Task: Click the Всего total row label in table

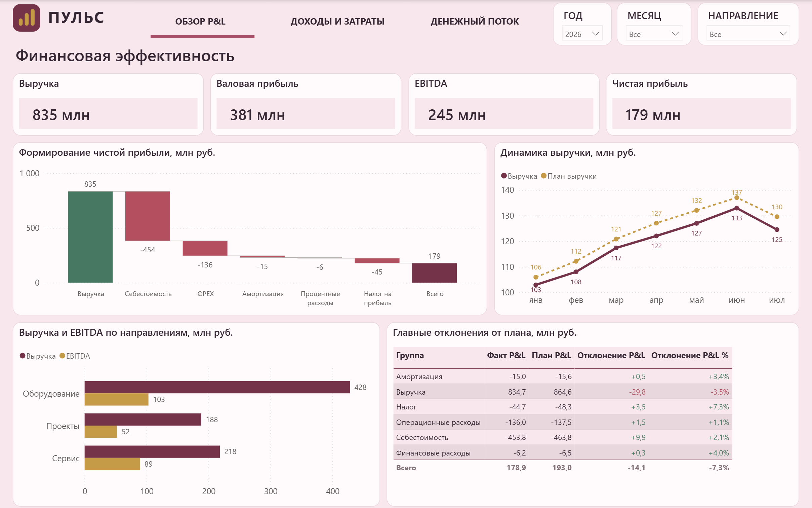Action: [x=406, y=468]
